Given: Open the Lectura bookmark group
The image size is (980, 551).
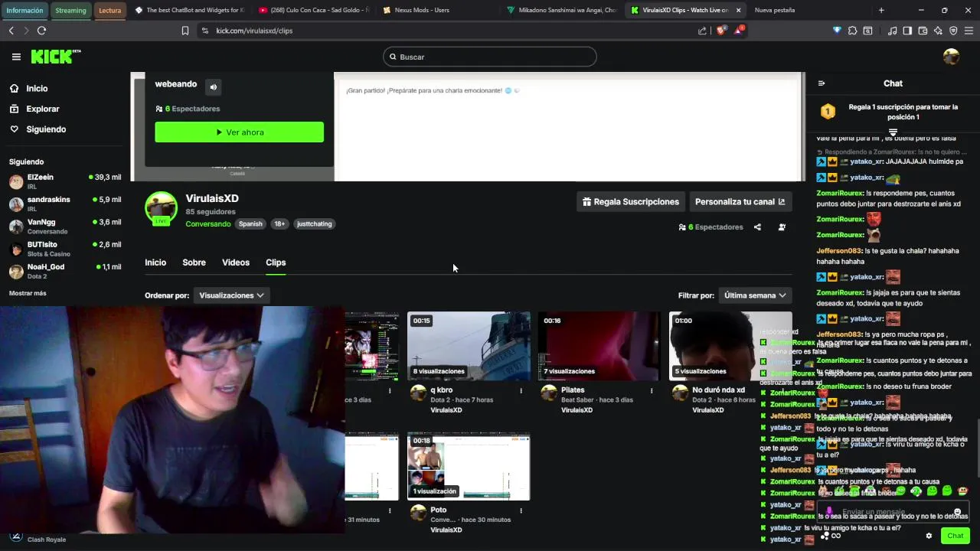Looking at the screenshot, I should (x=110, y=10).
